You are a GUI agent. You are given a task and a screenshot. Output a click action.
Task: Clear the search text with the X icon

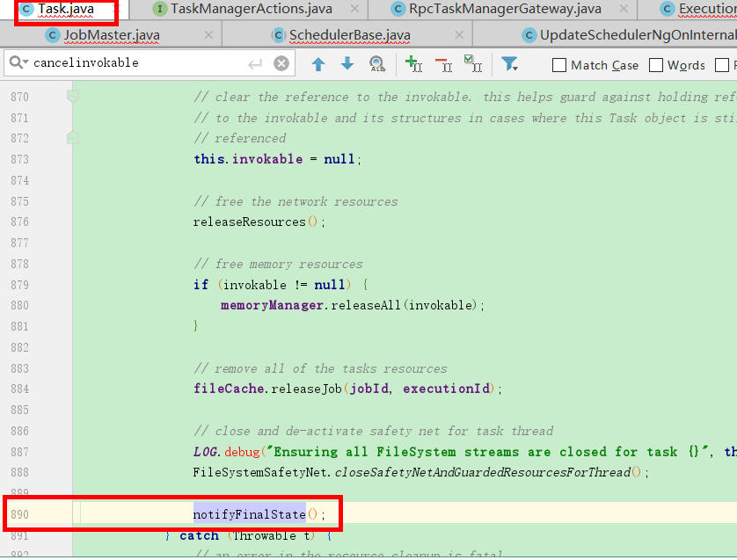(x=281, y=63)
